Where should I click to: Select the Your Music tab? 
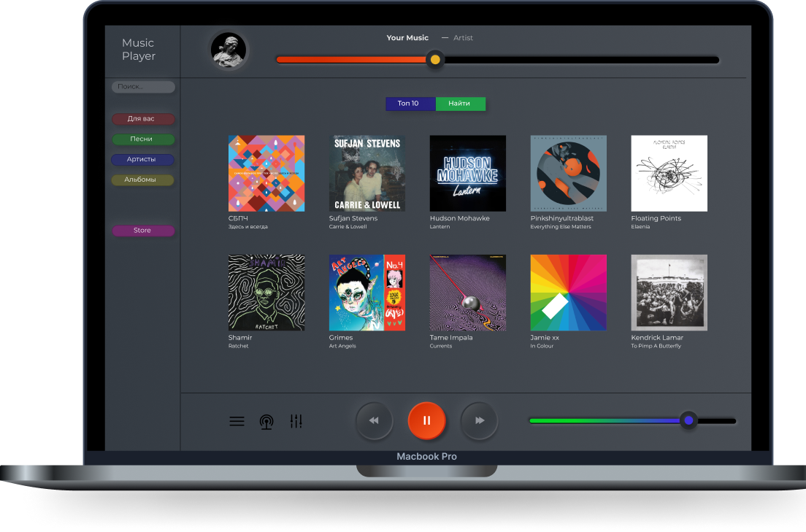point(407,38)
